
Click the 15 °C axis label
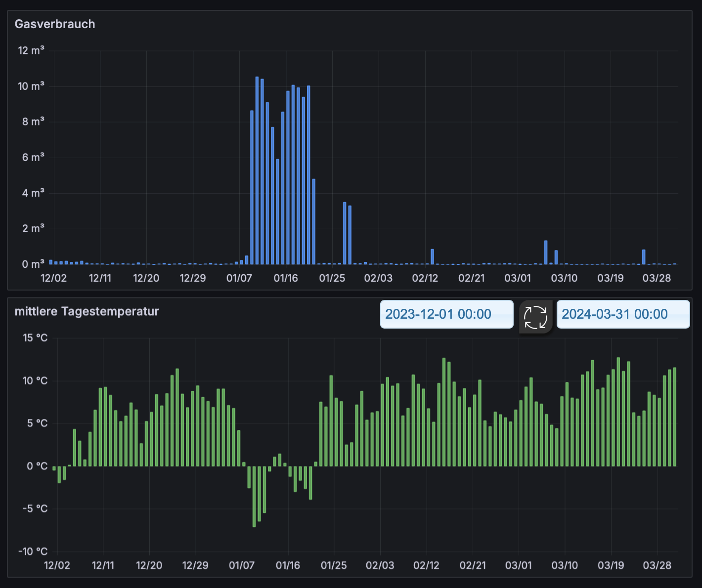[x=35, y=338]
